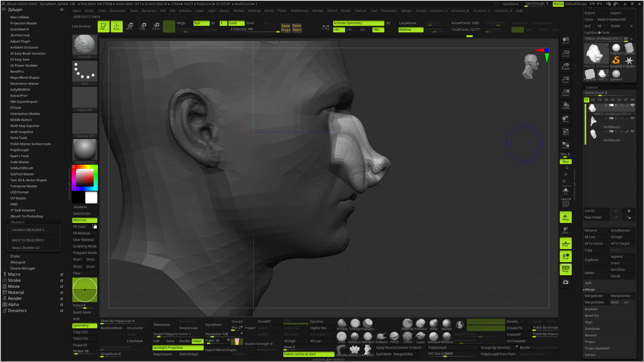This screenshot has height=362, width=644.
Task: Open the Preferences menu
Action: 299,11
